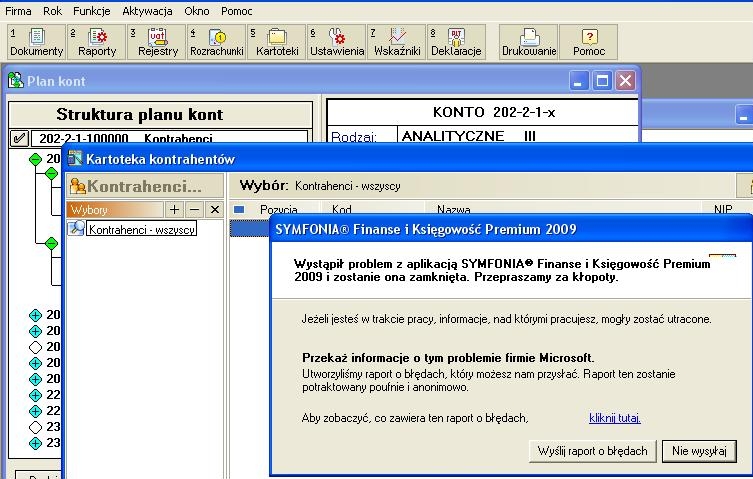
Task: Select Kontrahenci - wszyscy list item
Action: pos(142,229)
